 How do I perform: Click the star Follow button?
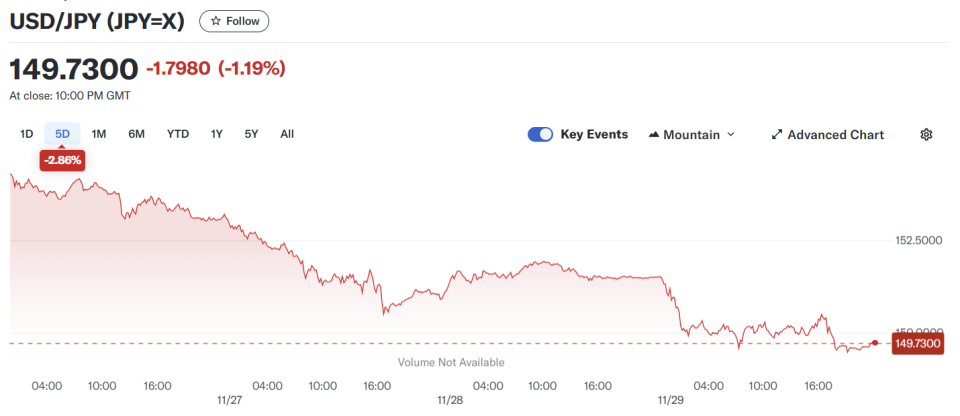coord(234,21)
